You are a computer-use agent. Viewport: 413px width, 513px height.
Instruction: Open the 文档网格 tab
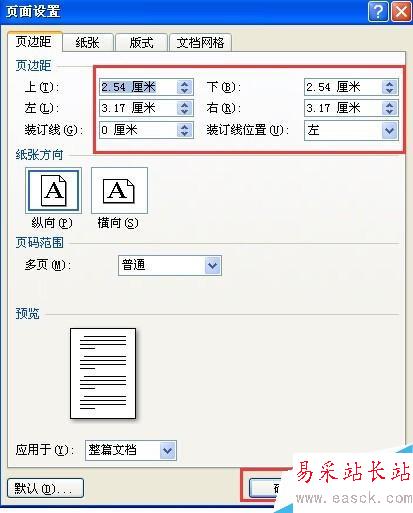[200, 43]
